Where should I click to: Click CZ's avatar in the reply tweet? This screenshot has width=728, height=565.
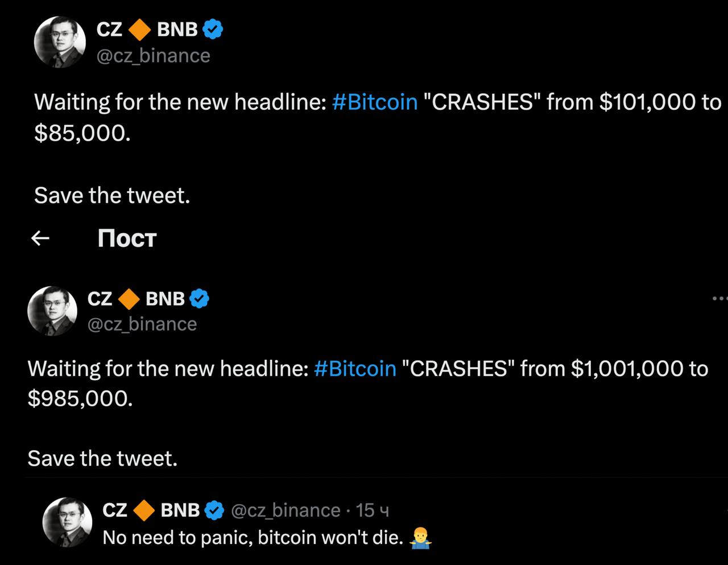[x=68, y=522]
